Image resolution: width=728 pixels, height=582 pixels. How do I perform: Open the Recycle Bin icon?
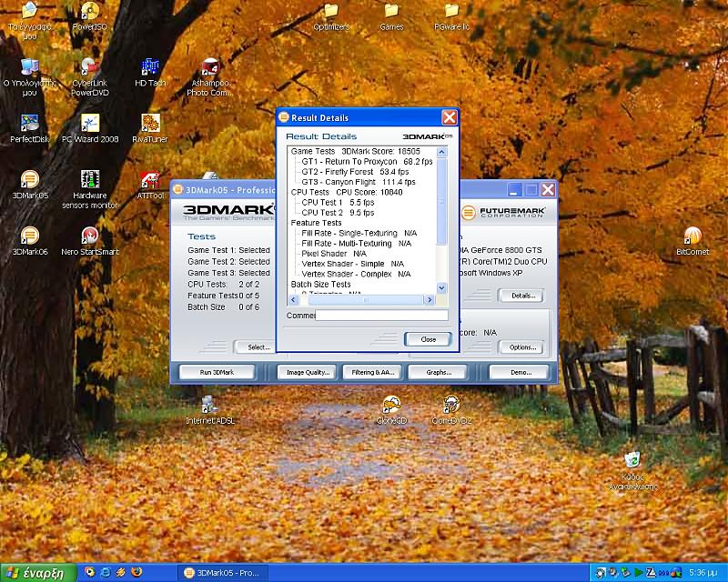pos(632,471)
